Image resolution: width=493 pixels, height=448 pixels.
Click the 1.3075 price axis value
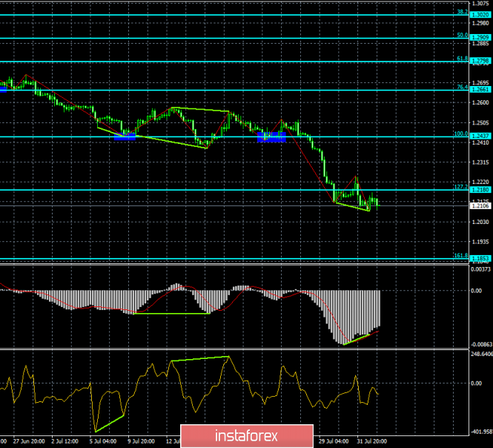click(480, 4)
